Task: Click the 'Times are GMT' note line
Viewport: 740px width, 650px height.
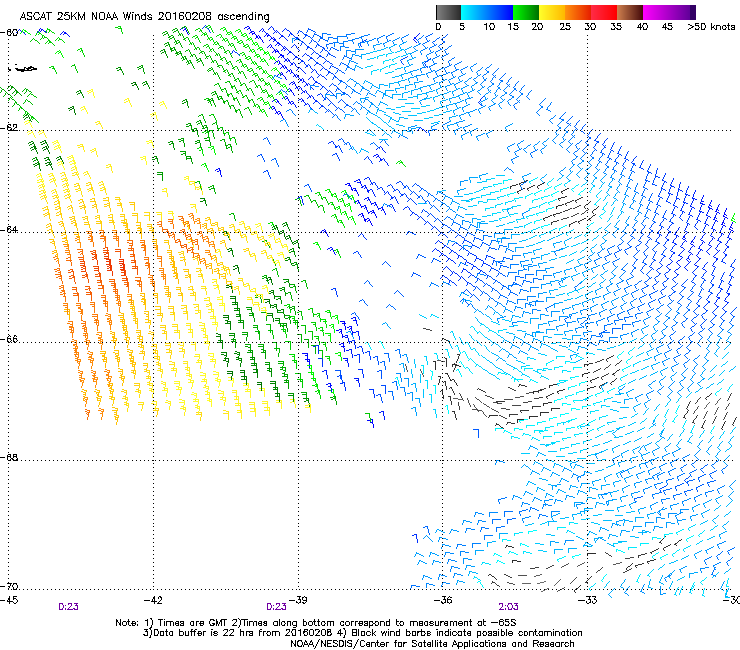Action: pyautogui.click(x=315, y=623)
